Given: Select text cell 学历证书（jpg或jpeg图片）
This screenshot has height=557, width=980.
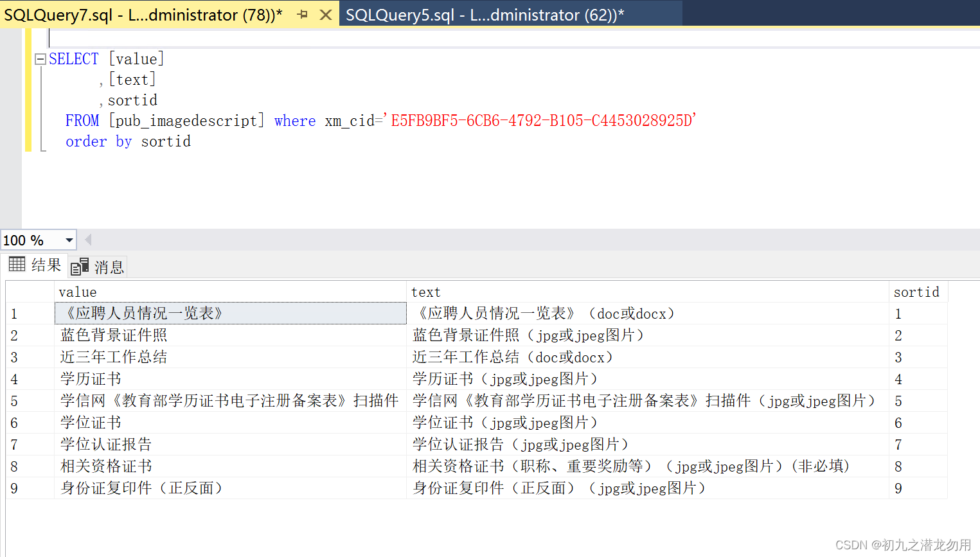Looking at the screenshot, I should click(648, 379).
